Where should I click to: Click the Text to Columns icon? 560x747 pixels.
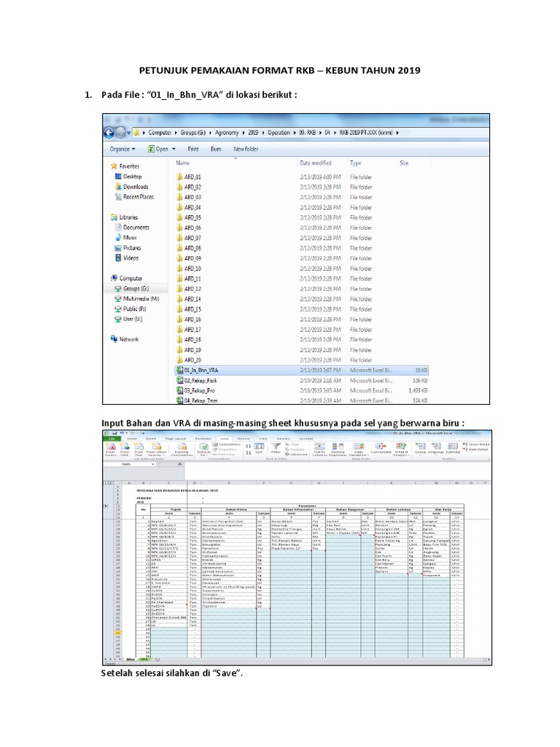pyautogui.click(x=319, y=451)
